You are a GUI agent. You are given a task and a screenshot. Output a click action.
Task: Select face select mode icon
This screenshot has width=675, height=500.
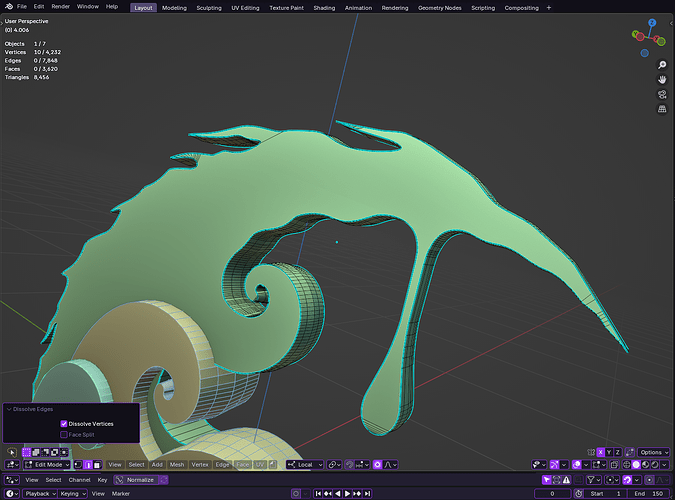pos(98,465)
